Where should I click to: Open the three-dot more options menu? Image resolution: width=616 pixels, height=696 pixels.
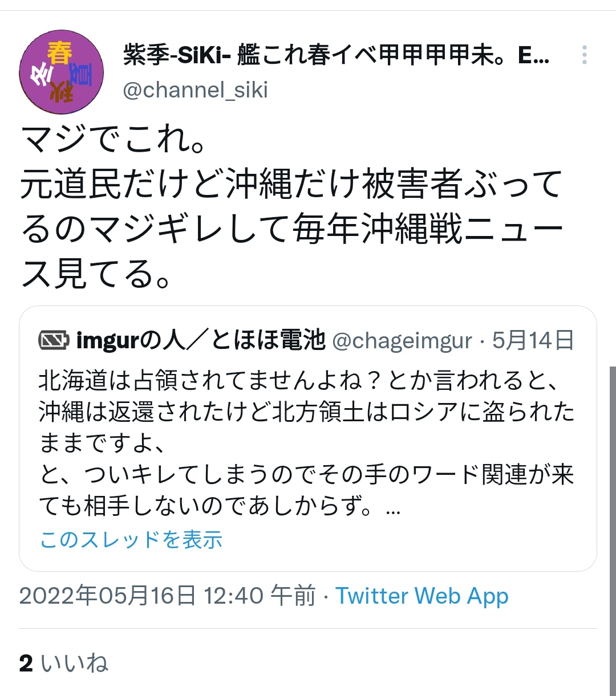click(x=584, y=55)
